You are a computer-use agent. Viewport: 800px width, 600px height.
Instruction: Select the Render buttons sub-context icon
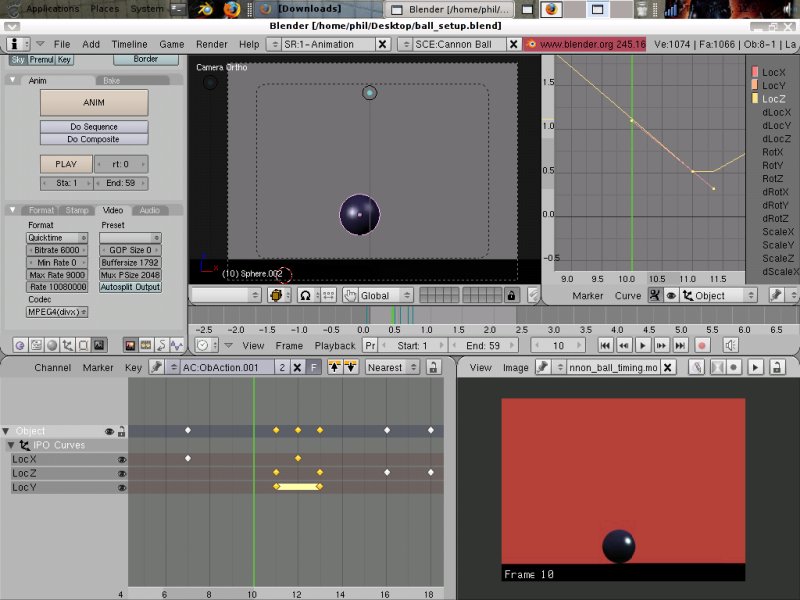[x=130, y=345]
